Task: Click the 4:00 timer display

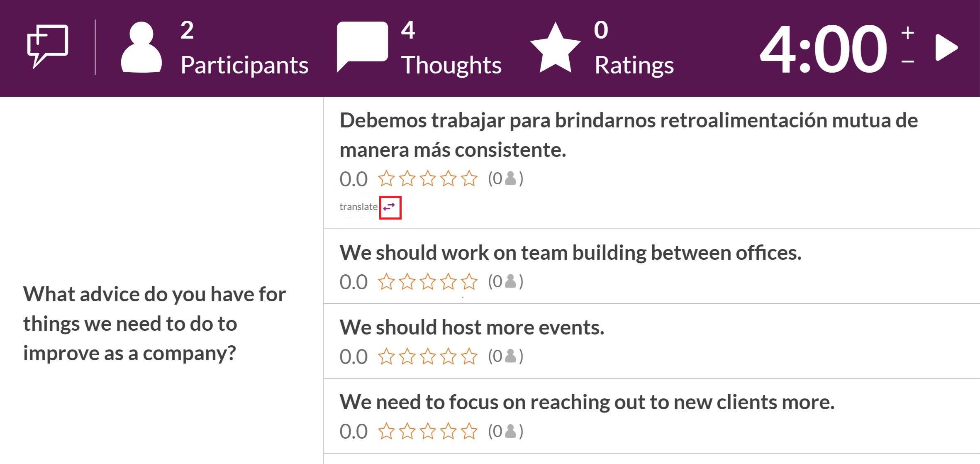Action: point(824,49)
